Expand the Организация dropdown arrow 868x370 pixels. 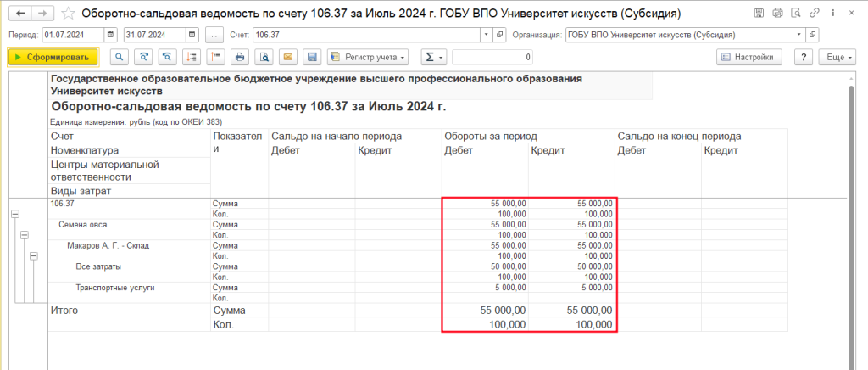tap(798, 35)
